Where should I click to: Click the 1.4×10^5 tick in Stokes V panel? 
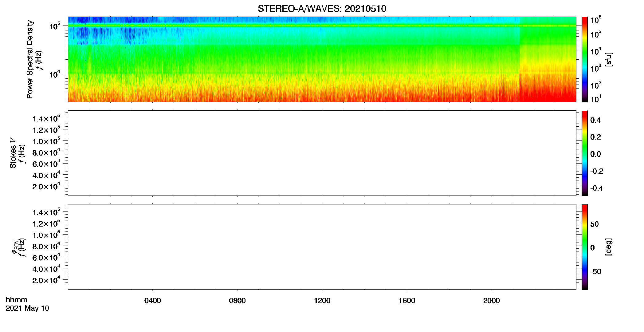46,118
